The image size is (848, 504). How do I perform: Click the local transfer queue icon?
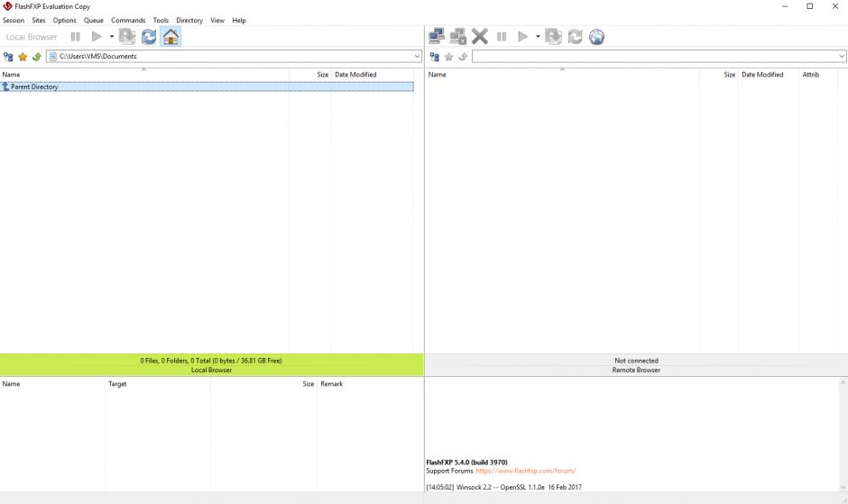coord(127,37)
